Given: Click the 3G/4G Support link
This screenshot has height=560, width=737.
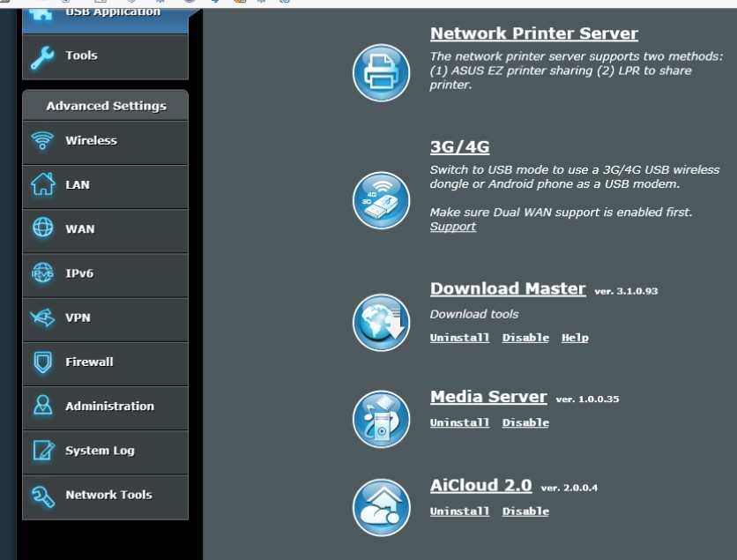Looking at the screenshot, I should (452, 227).
